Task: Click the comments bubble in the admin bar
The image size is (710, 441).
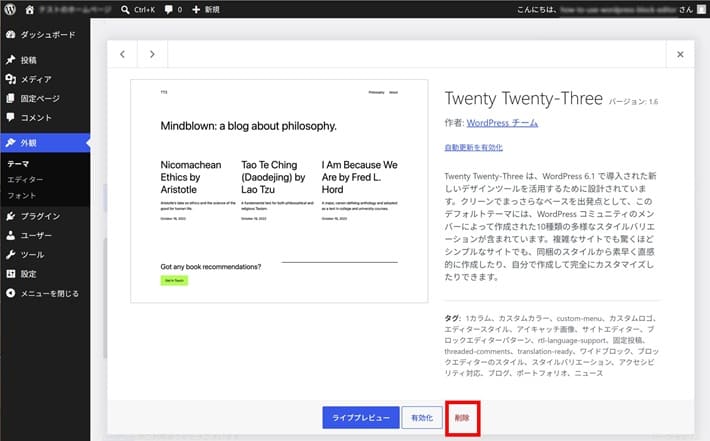Action: tap(169, 10)
